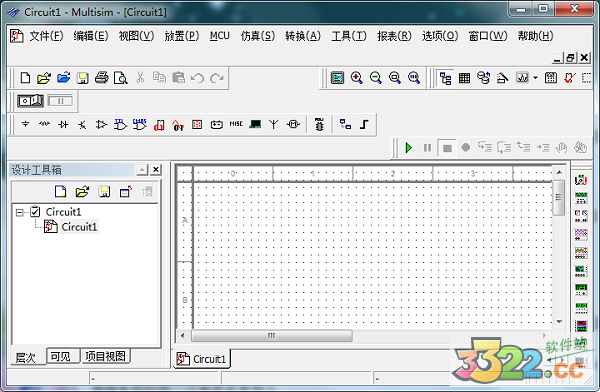Toggle the Design Toolbox tree icon
Screen dimensions: 600x392
click(x=445, y=78)
